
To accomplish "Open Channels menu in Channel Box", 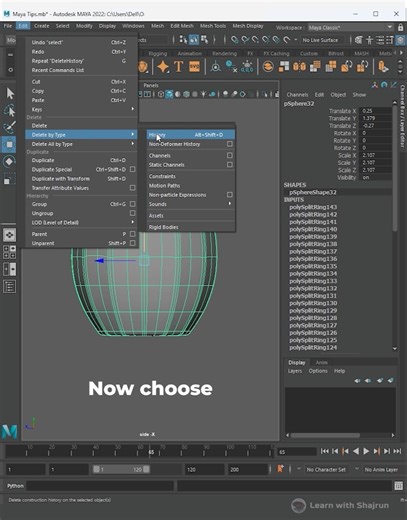I will coord(297,95).
